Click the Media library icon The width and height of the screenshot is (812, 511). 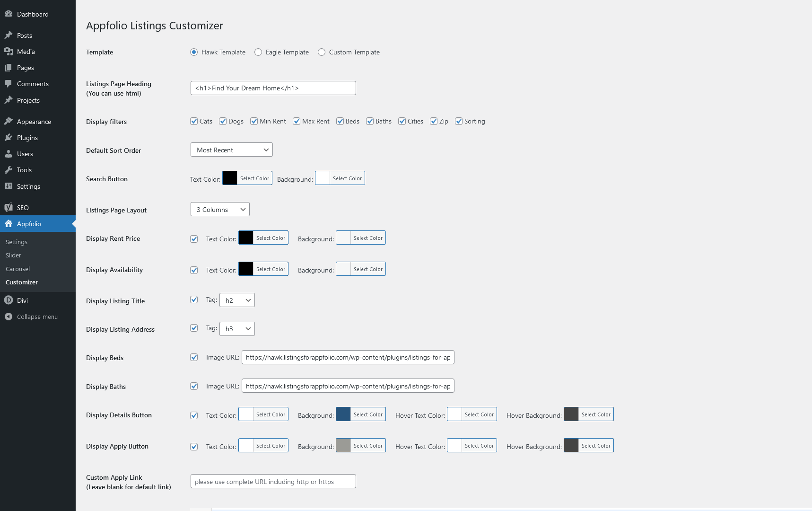pos(9,52)
